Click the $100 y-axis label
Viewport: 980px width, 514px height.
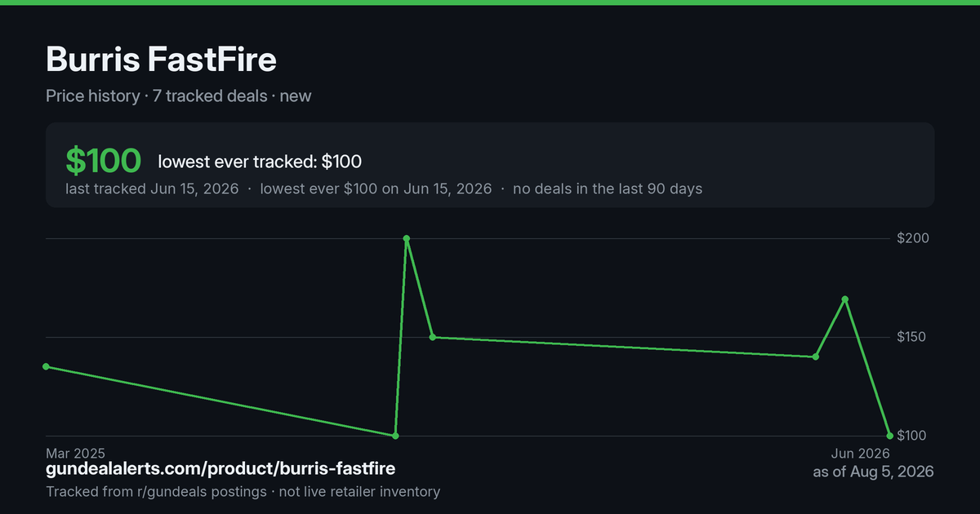(x=913, y=436)
